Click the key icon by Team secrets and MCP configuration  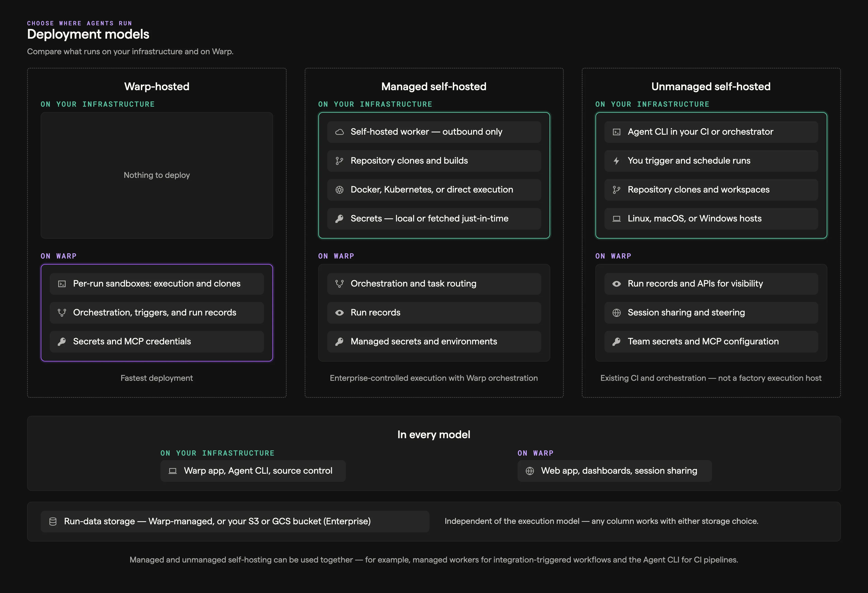coord(617,342)
